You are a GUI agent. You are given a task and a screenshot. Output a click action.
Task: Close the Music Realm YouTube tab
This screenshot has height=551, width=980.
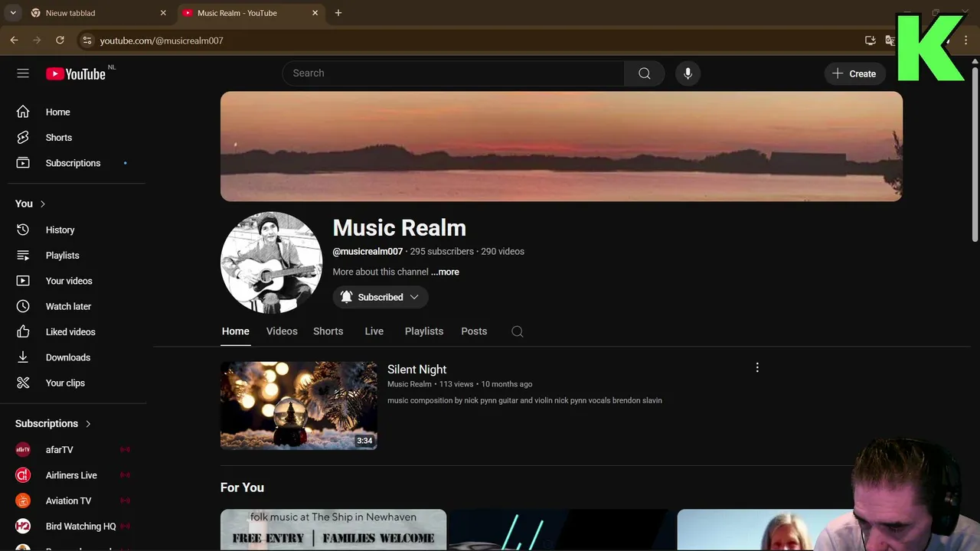pyautogui.click(x=315, y=13)
